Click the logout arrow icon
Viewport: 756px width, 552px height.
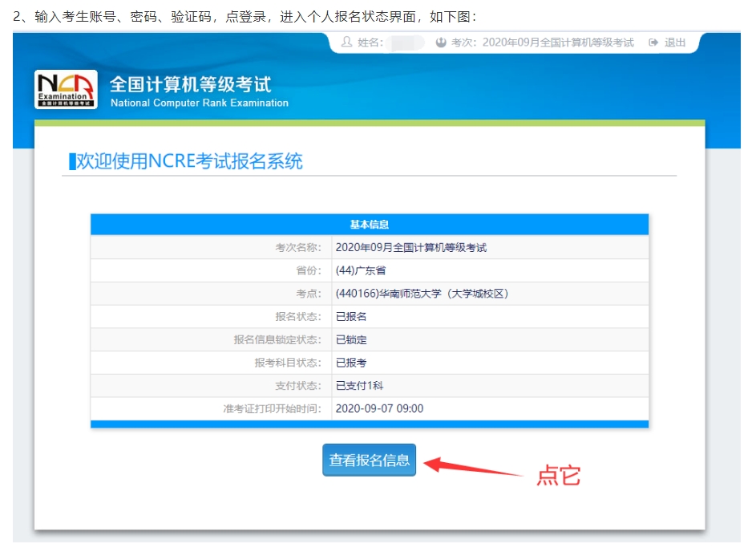653,43
